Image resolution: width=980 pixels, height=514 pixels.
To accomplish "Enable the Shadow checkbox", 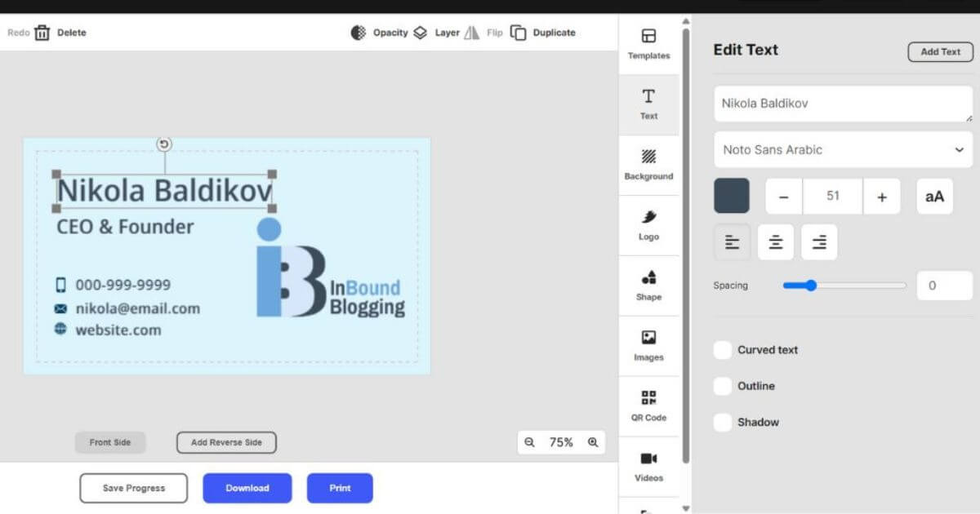I will [x=723, y=423].
